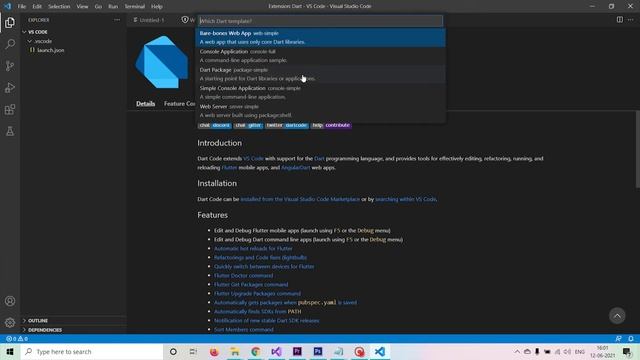Focus the Which Dart template input
Image resolution: width=640 pixels, height=360 pixels.
(320, 21)
